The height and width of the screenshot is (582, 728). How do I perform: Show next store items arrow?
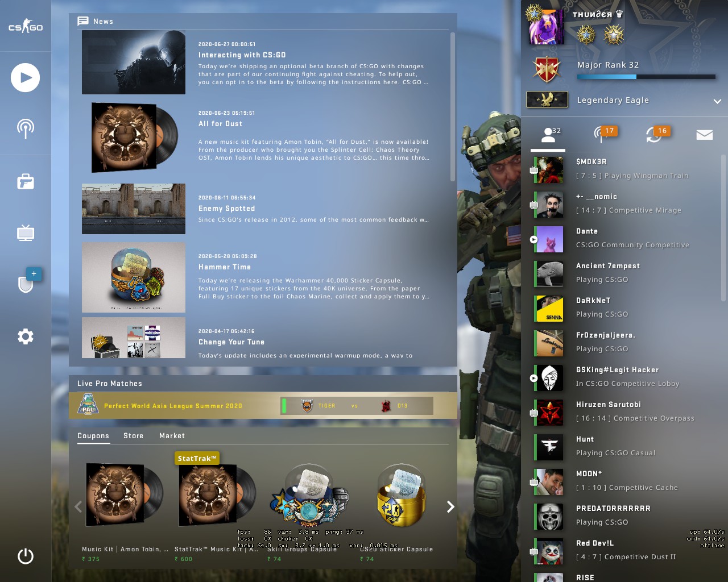click(450, 506)
